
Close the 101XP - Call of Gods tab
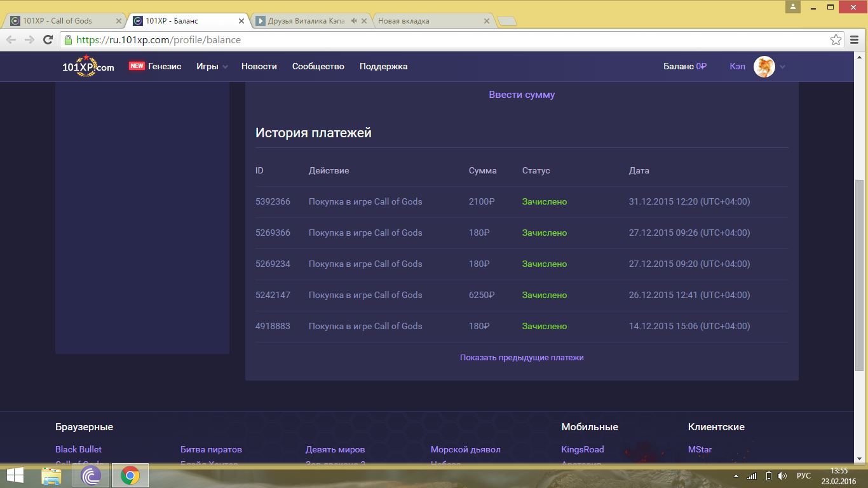pos(118,21)
